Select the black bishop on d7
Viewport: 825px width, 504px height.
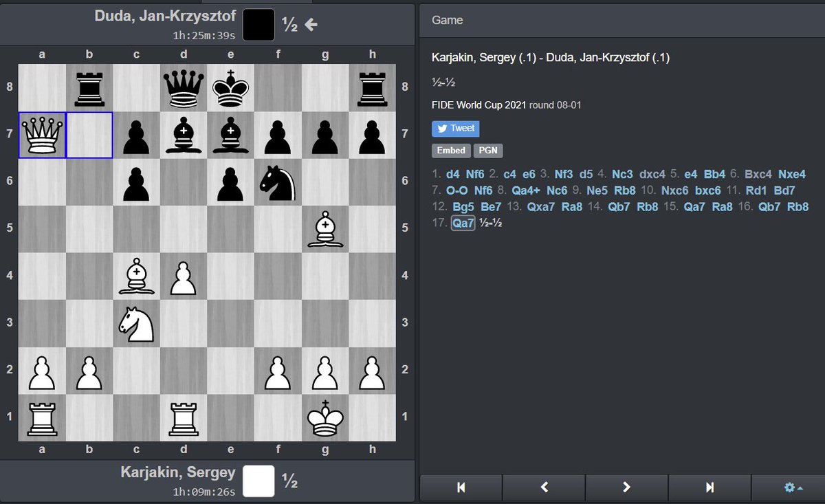click(x=184, y=135)
